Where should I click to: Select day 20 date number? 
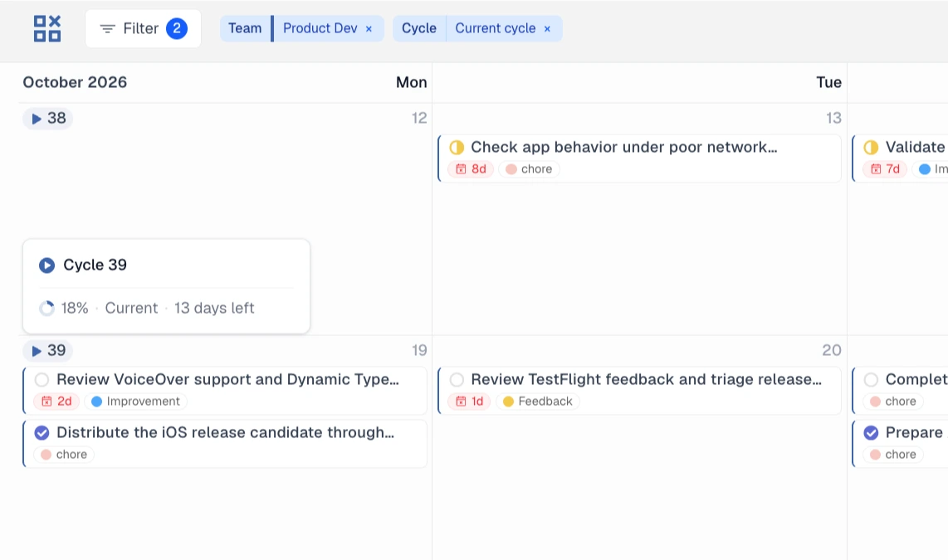coord(832,350)
